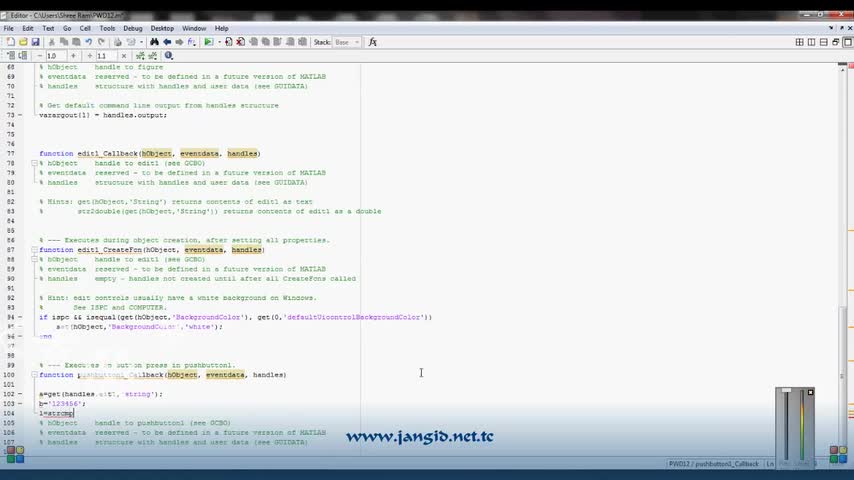Collapse pushbutton1_Callback fold at line 100
The height and width of the screenshot is (480, 854).
pos(34,375)
